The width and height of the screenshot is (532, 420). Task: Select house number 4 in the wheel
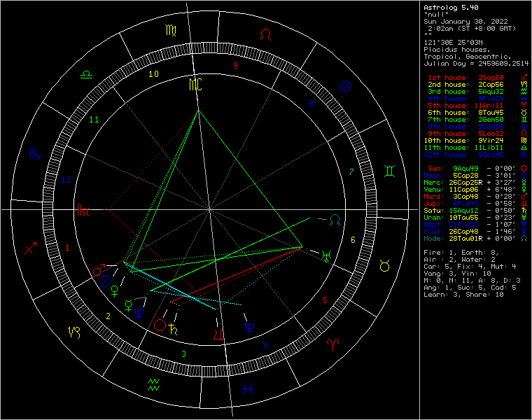pos(265,345)
